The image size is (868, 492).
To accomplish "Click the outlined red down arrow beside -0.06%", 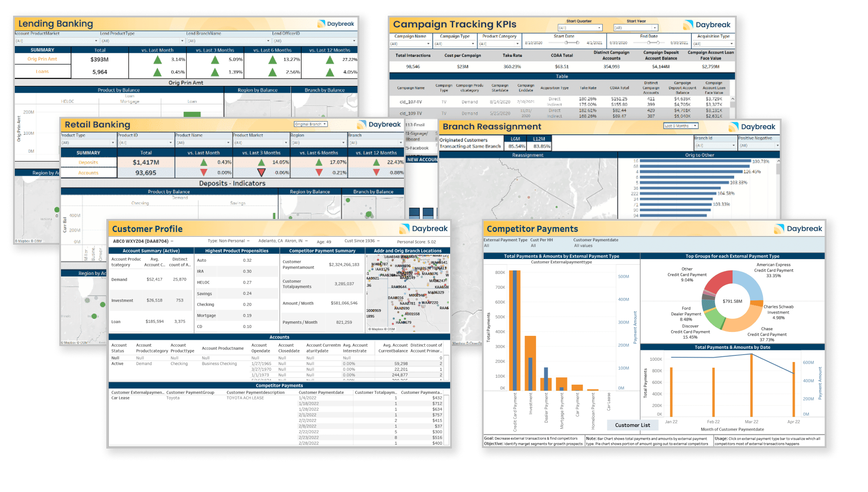I will [261, 173].
